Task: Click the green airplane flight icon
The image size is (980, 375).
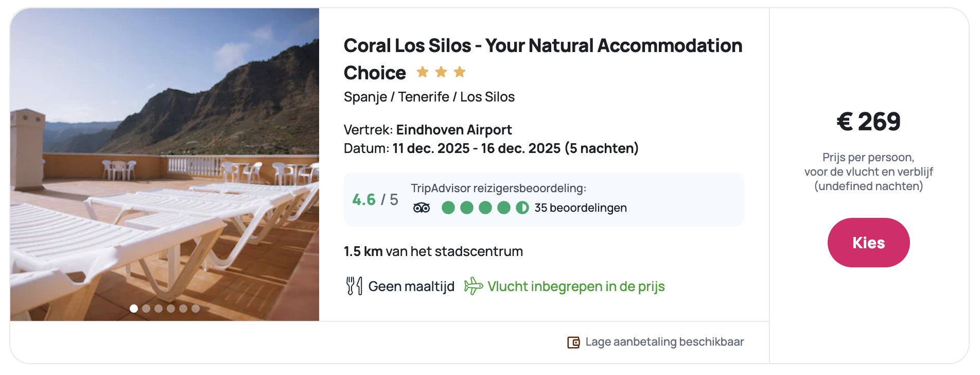Action: click(x=474, y=286)
